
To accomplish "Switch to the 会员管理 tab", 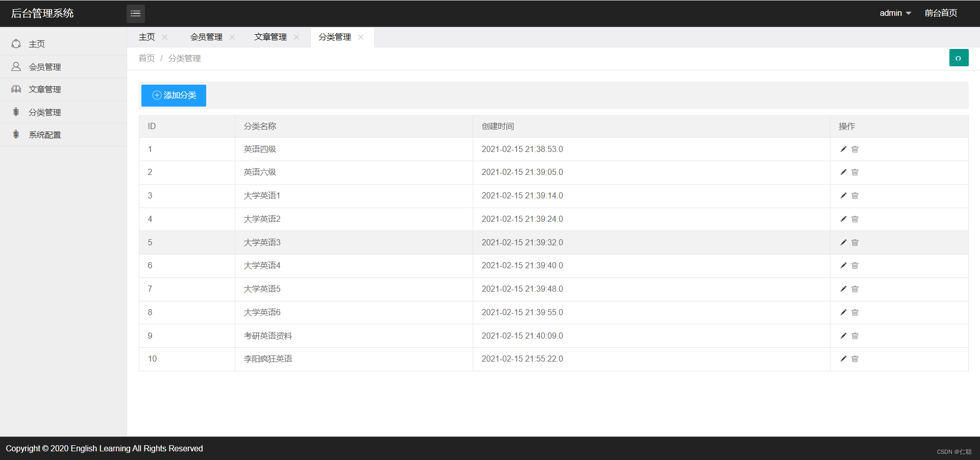I will [x=206, y=37].
